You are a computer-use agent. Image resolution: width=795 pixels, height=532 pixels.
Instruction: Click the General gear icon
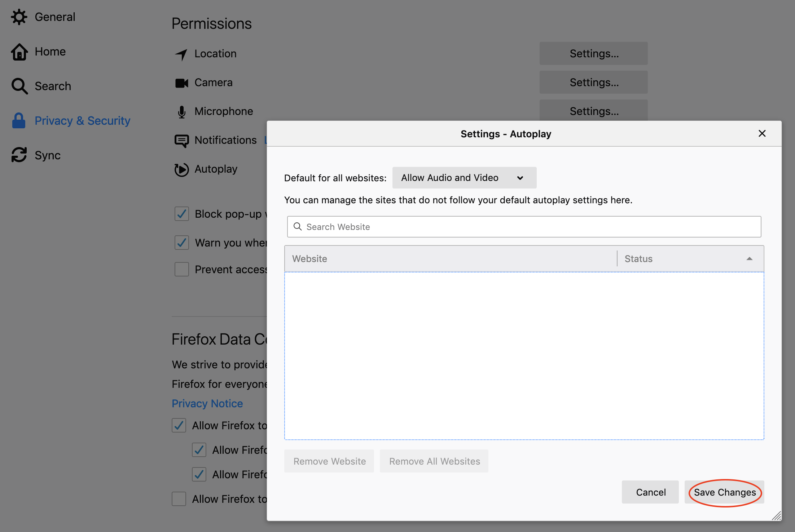click(x=19, y=17)
